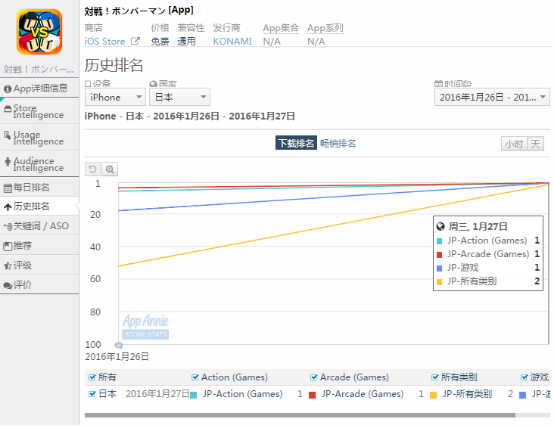The height and width of the screenshot is (426, 554).
Task: Click teal JP-Action legend color swatch
Action: pyautogui.click(x=194, y=395)
